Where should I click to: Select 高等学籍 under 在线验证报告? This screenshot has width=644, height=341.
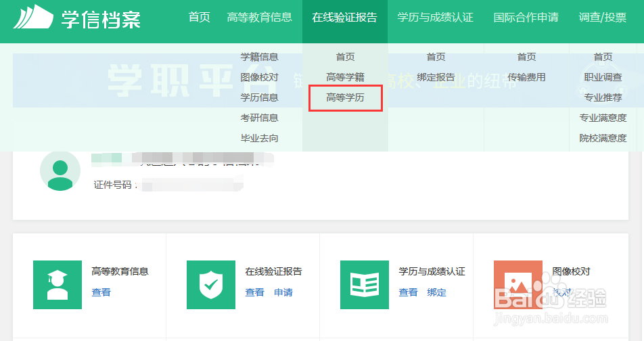point(346,77)
